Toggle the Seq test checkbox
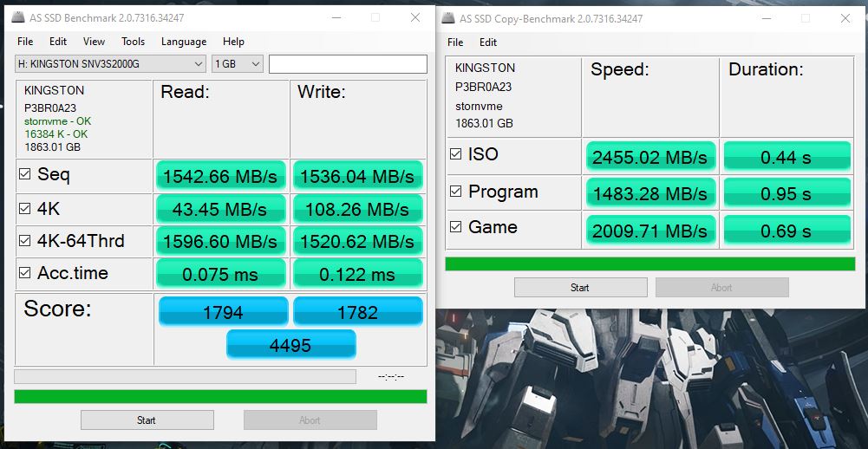The width and height of the screenshot is (868, 449). coord(25,175)
